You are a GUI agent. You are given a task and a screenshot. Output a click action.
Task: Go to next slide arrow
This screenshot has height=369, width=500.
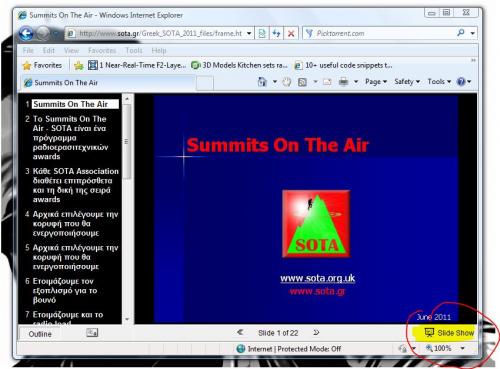[x=316, y=333]
